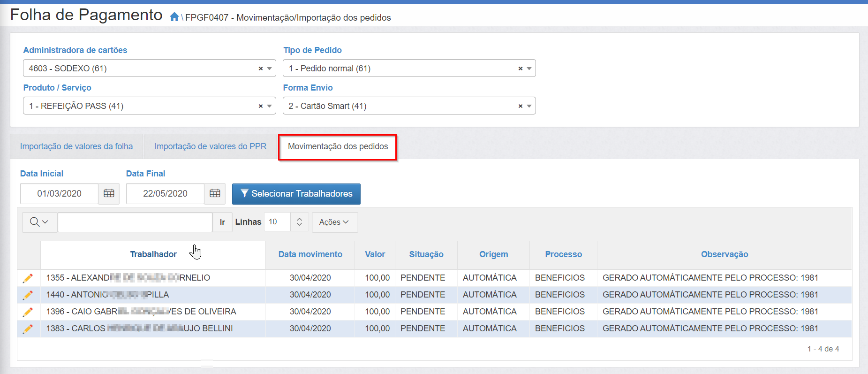This screenshot has height=374, width=868.
Task: Switch to Importação de valores do PPR tab
Action: click(x=211, y=146)
